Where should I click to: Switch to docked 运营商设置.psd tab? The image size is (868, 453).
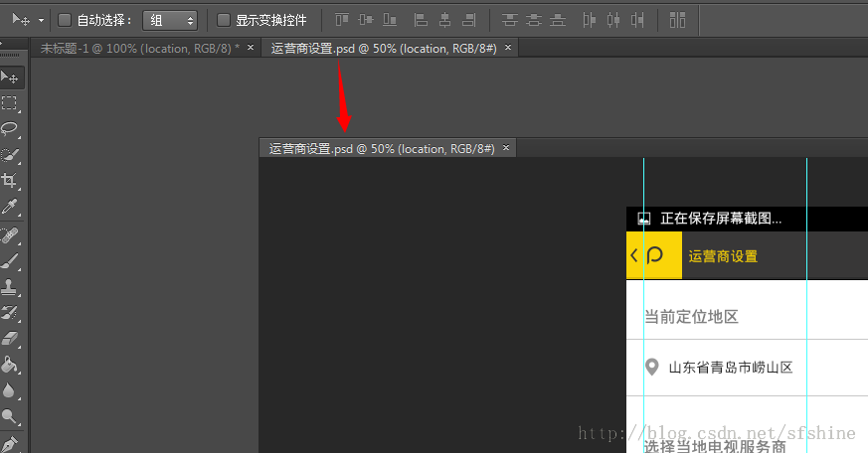point(384,48)
